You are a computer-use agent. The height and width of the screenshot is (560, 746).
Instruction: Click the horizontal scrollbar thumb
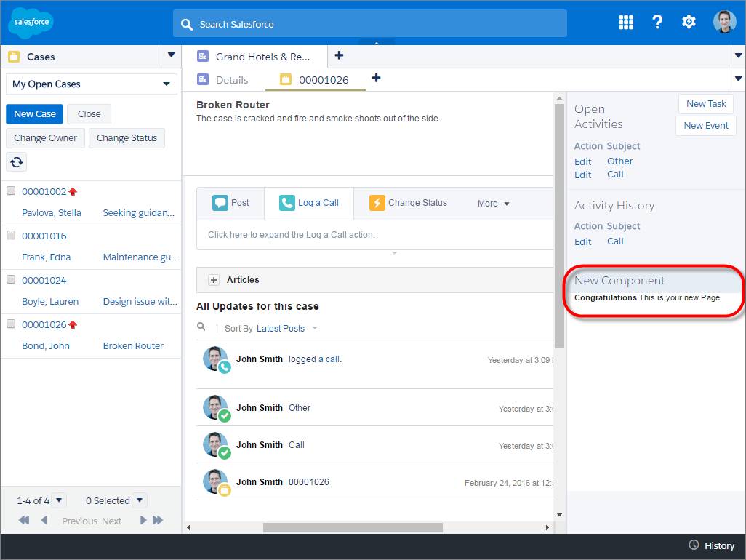pyautogui.click(x=353, y=528)
